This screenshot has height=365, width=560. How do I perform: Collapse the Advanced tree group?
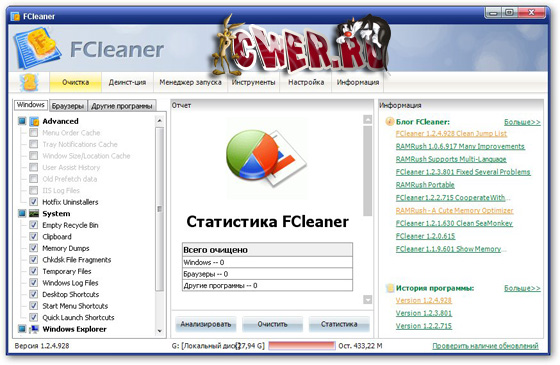tap(22, 121)
